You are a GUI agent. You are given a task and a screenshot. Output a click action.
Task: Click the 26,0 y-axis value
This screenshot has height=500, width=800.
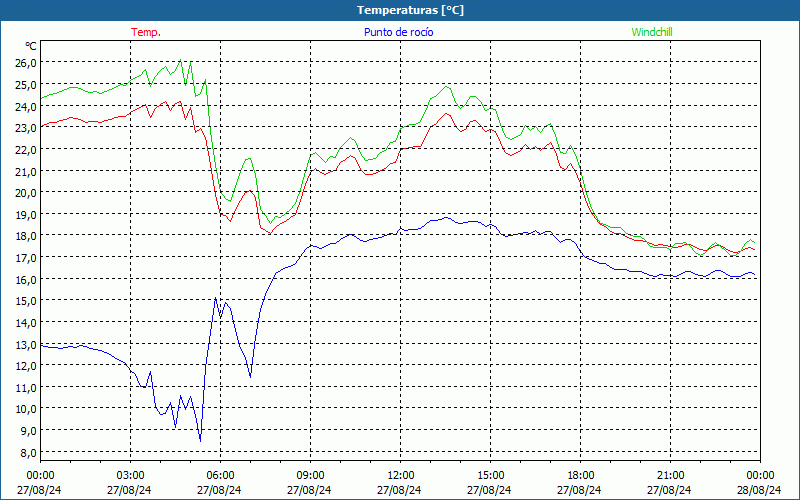point(27,63)
